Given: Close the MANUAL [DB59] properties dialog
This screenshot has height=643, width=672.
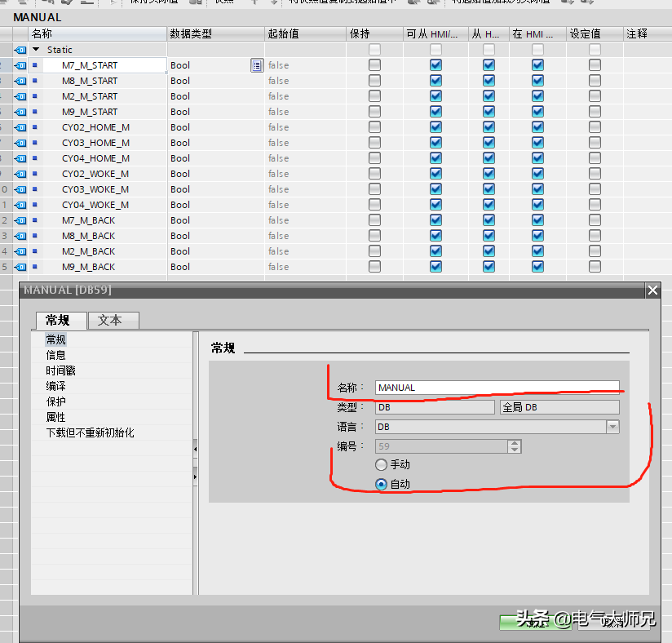Looking at the screenshot, I should click(652, 290).
